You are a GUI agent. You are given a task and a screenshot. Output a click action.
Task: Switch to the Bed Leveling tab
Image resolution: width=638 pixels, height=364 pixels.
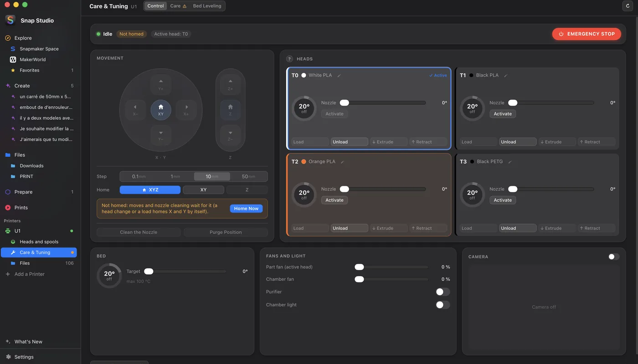(x=207, y=6)
